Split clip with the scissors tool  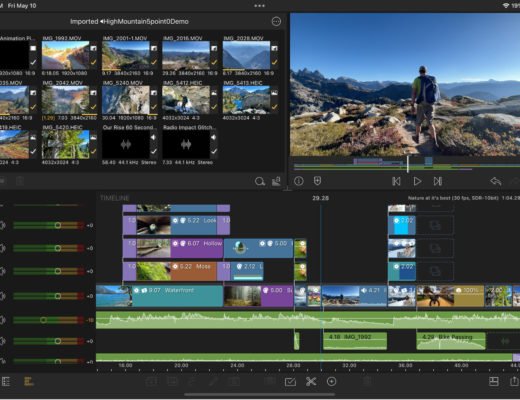[x=311, y=381]
